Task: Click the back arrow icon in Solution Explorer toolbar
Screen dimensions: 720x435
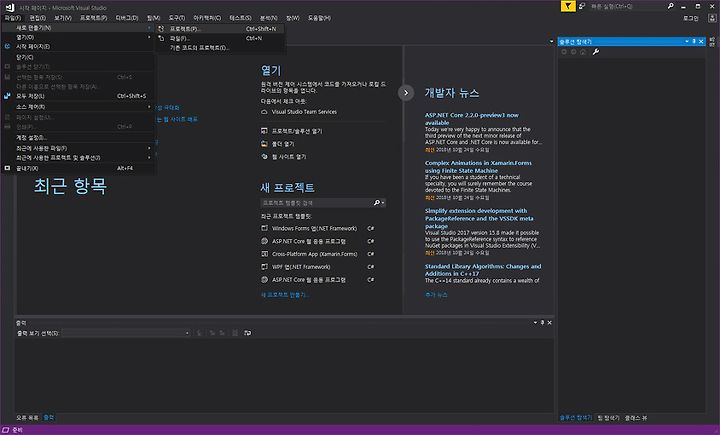Action: 564,52
